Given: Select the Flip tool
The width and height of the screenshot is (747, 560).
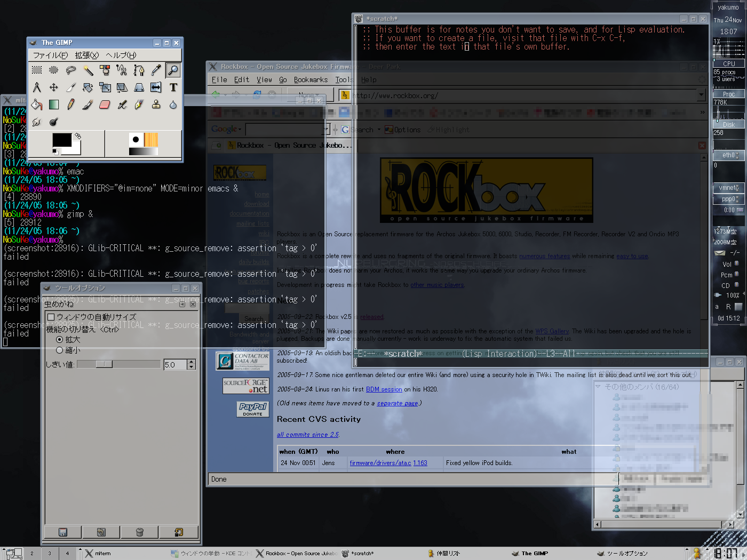Looking at the screenshot, I should pos(156,87).
